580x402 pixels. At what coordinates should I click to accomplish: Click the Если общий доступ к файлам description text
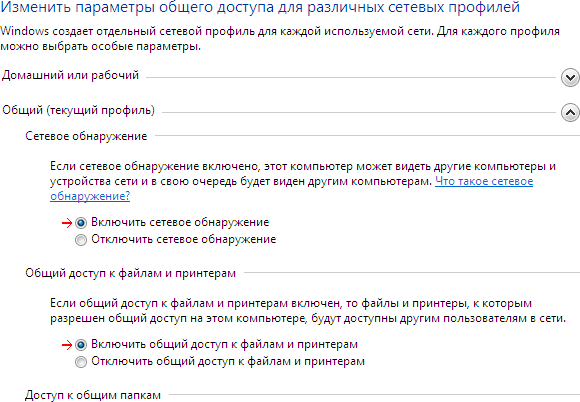coord(308,311)
